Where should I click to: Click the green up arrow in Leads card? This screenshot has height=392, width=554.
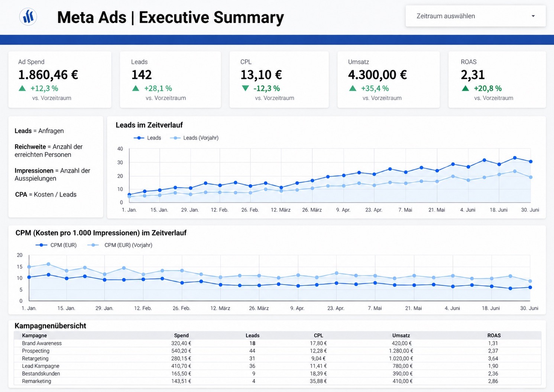(136, 88)
